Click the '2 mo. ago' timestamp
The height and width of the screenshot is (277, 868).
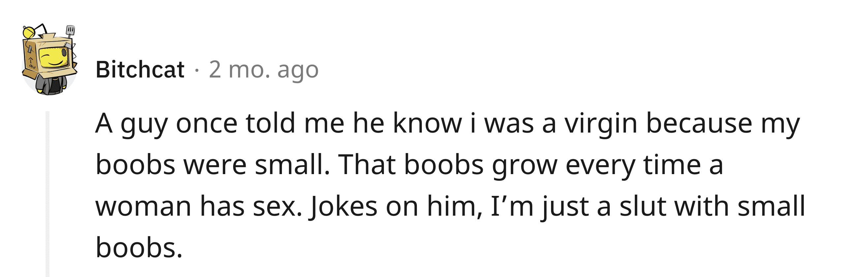[263, 70]
